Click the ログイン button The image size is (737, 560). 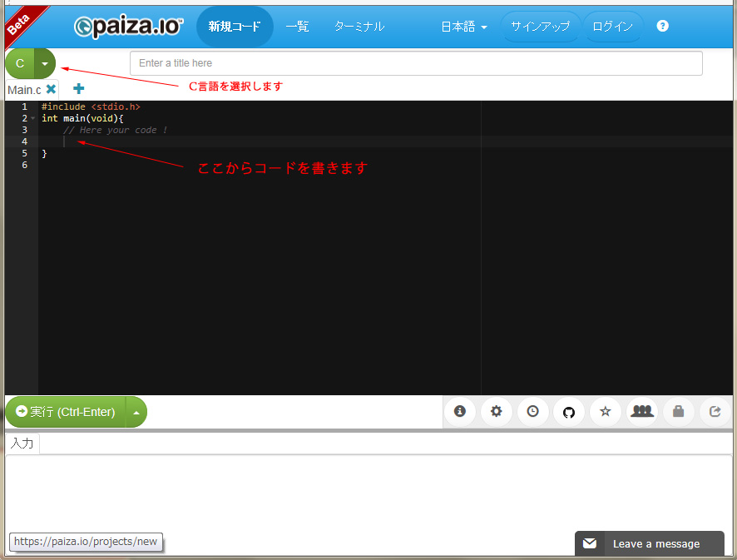click(x=612, y=27)
